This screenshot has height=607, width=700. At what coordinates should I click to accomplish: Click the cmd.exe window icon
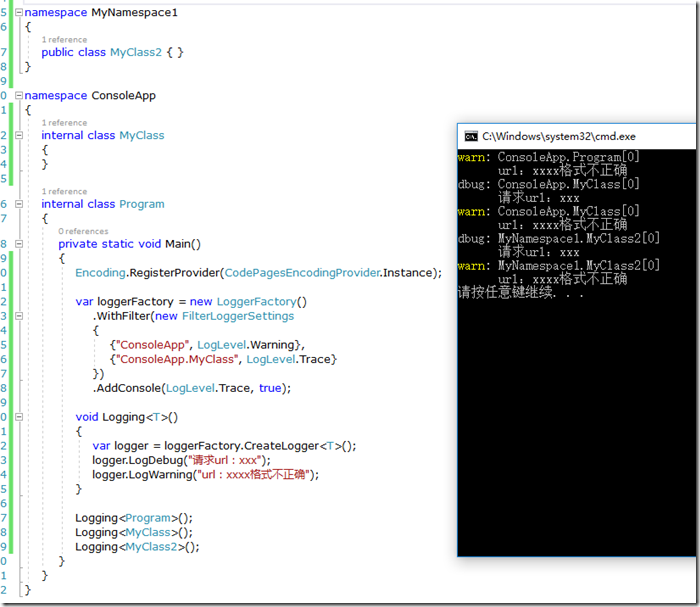[x=471, y=137]
